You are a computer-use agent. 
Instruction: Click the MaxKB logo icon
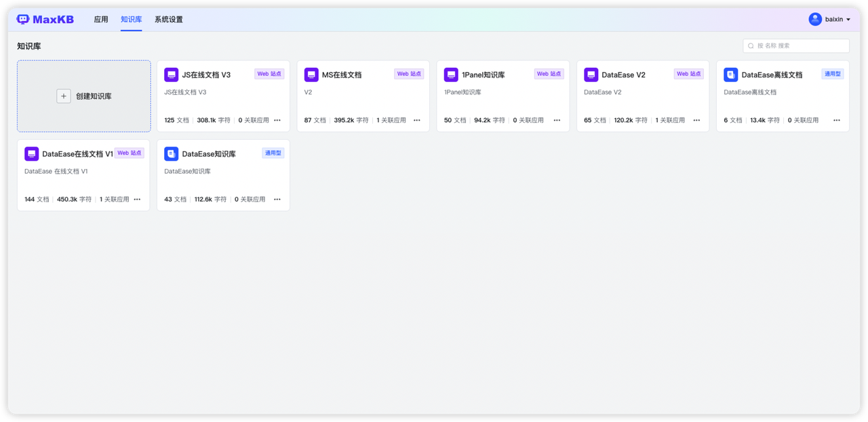pos(22,18)
